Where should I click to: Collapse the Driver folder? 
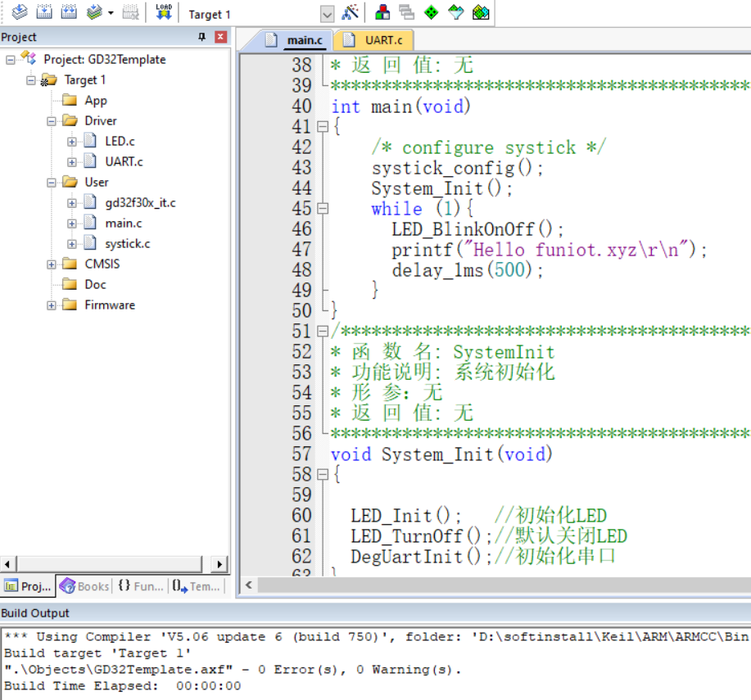52,121
